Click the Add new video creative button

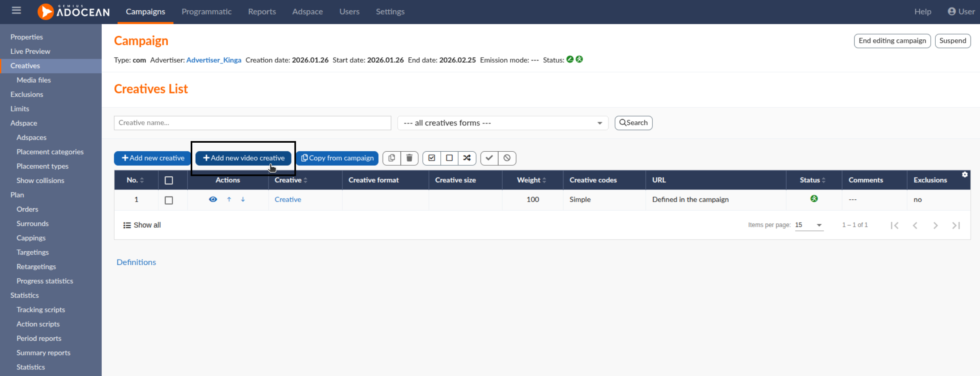click(244, 158)
